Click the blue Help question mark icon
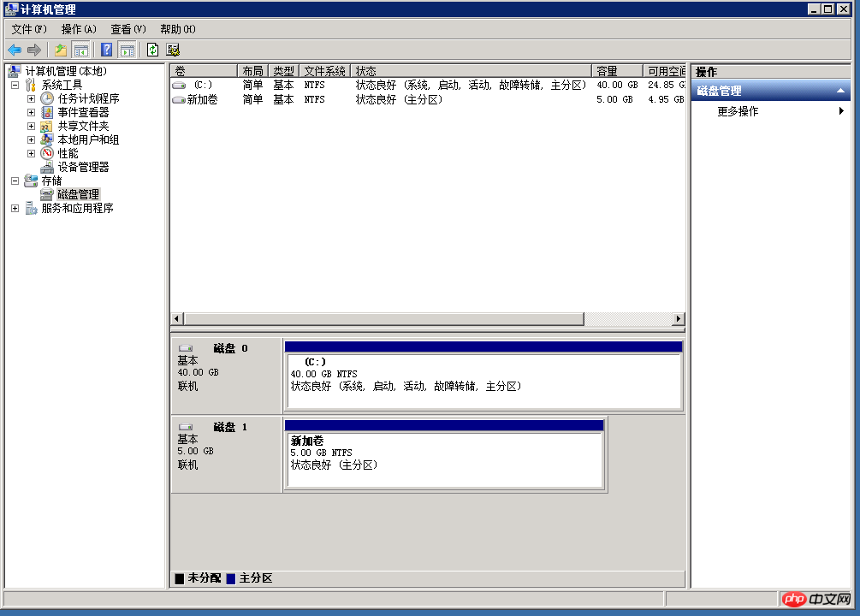 pyautogui.click(x=106, y=50)
